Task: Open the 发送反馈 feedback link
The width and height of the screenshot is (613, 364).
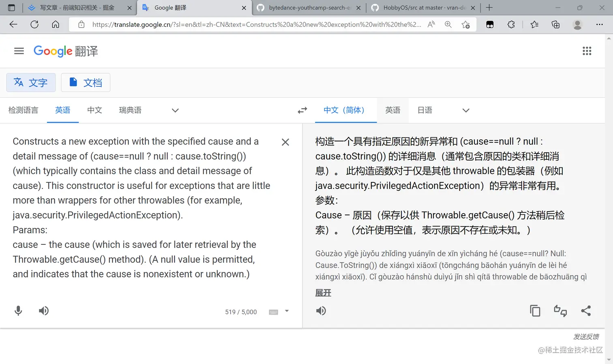Action: 586,337
